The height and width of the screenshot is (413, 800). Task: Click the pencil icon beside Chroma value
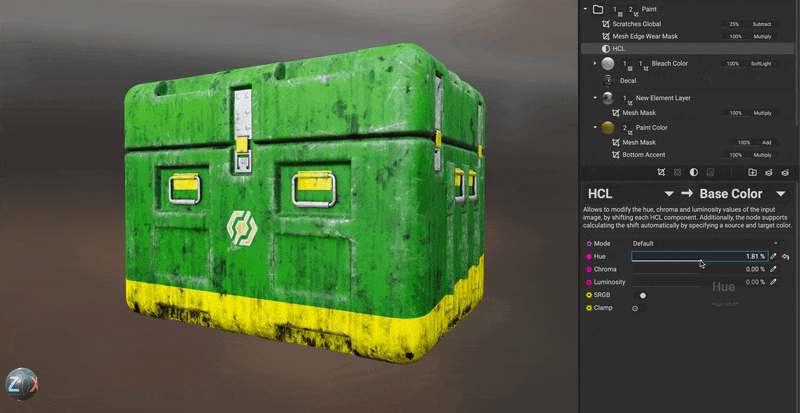(773, 269)
